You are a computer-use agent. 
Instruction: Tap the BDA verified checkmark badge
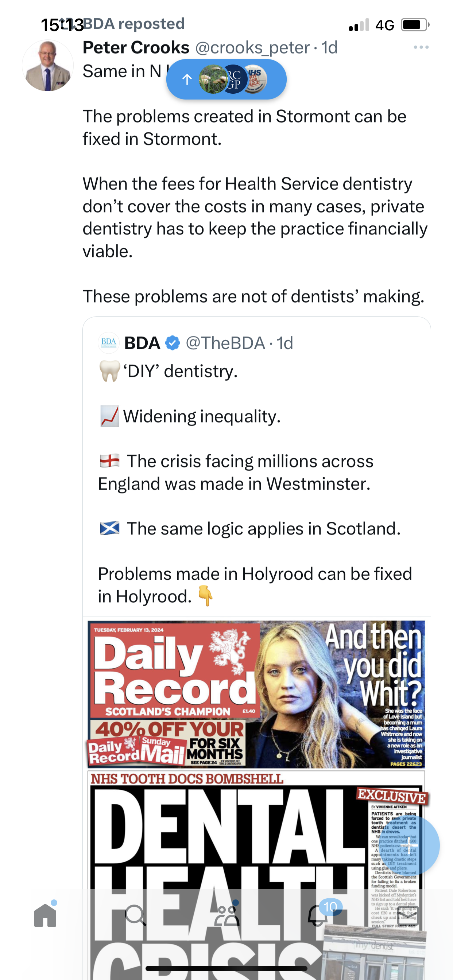173,343
